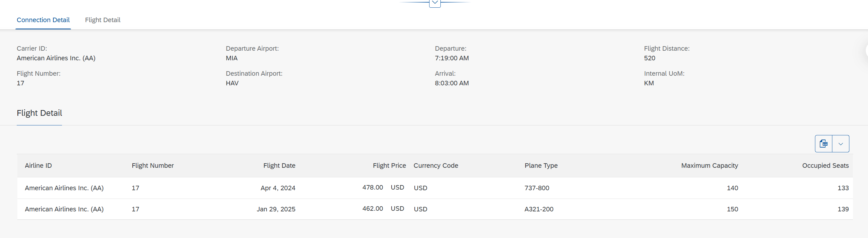Click the Flight Price column header

tap(389, 166)
